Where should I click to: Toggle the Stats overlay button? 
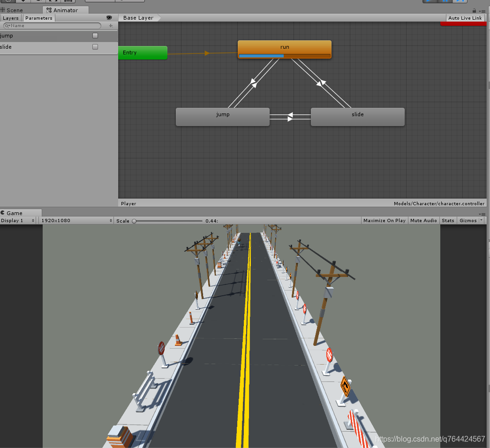pos(448,221)
